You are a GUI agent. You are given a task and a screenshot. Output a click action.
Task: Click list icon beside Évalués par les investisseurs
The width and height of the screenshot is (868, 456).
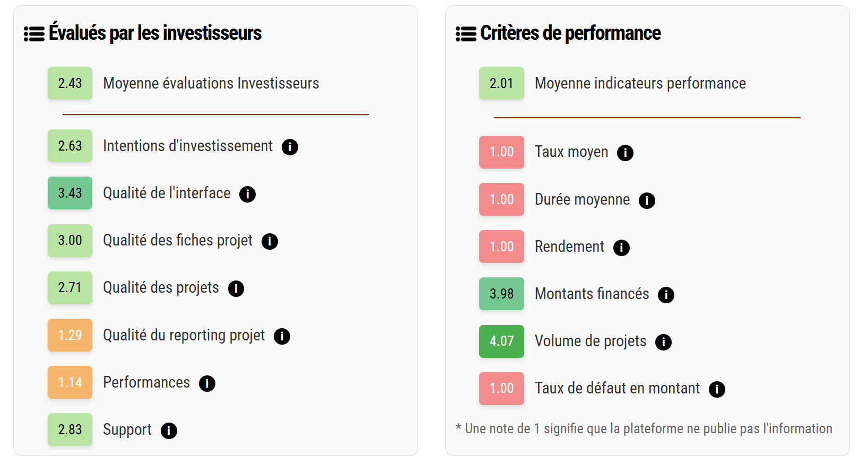34,34
